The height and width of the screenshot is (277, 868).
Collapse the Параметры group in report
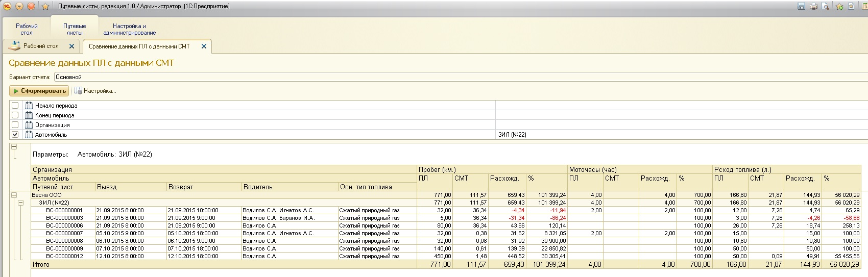[14, 146]
